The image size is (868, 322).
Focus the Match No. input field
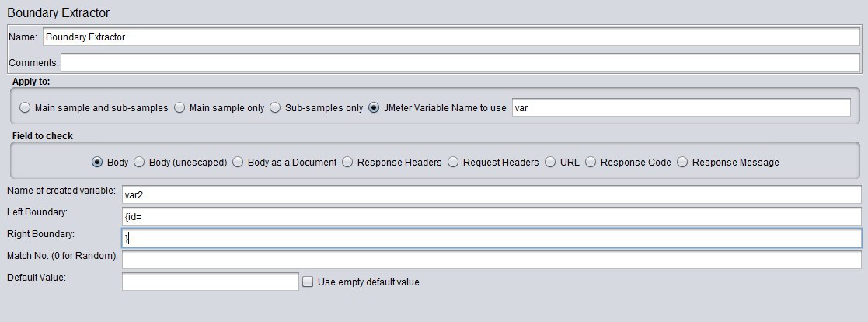pos(492,260)
